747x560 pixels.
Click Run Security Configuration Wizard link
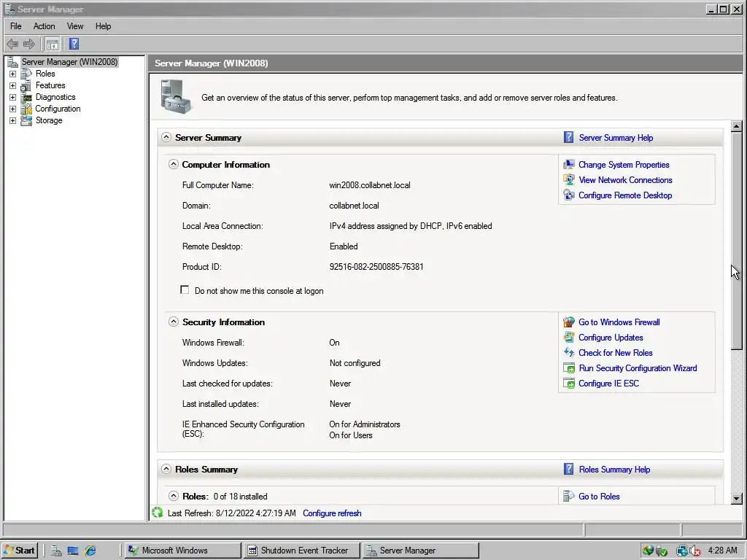[638, 368]
